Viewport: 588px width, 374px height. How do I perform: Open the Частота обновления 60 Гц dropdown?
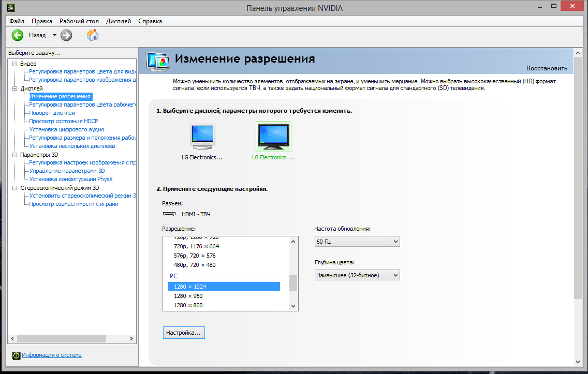point(357,242)
